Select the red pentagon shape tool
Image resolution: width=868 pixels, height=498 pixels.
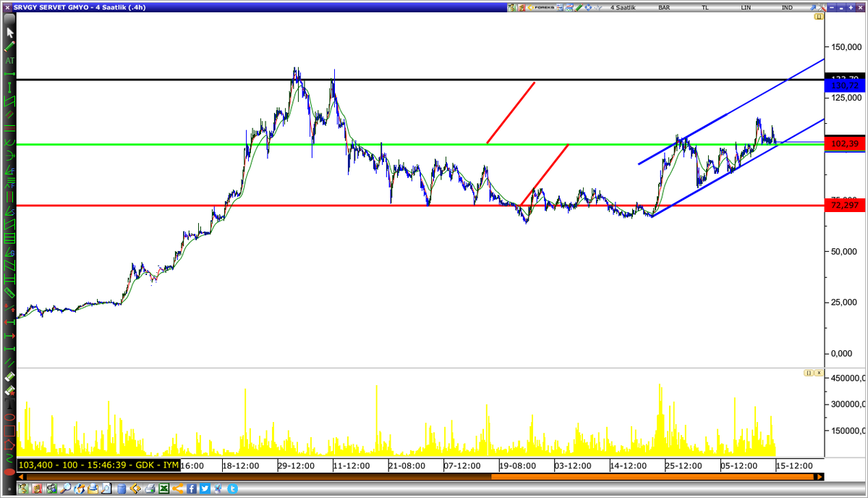coord(9,444)
